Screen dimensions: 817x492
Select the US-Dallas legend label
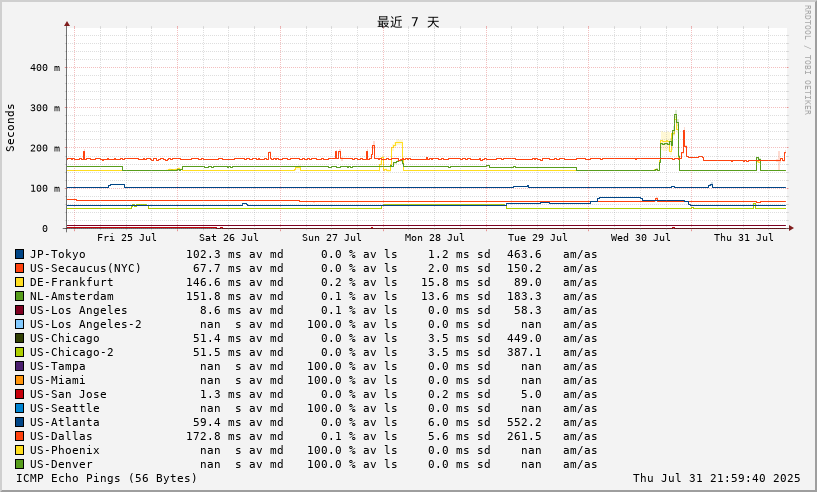tap(61, 436)
